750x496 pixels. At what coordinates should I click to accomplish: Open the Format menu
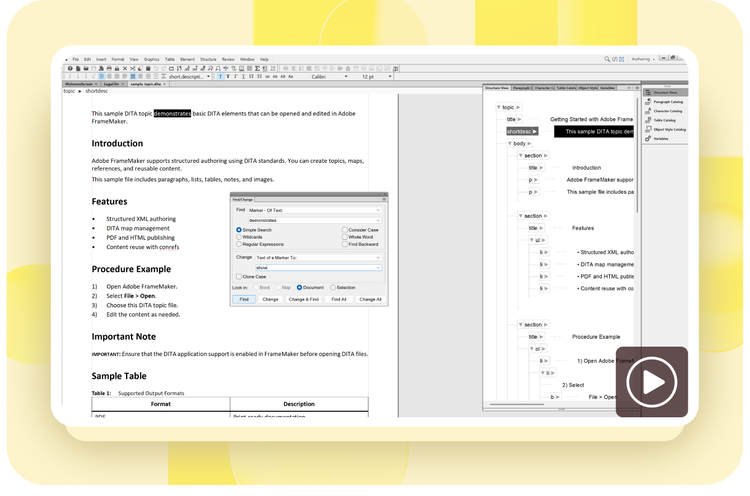(x=118, y=59)
